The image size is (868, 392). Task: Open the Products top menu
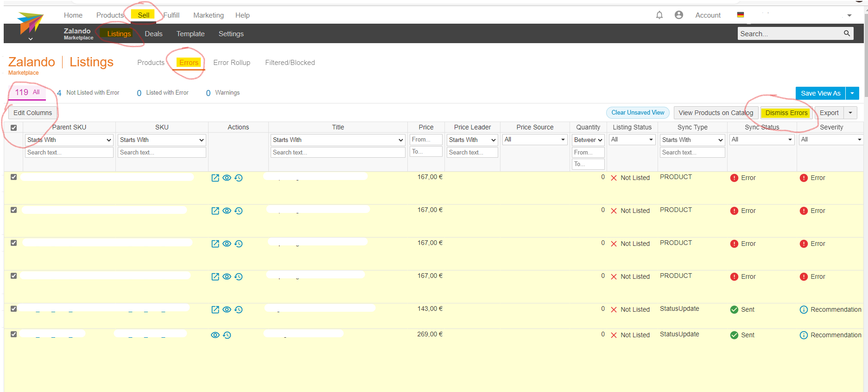pos(110,15)
